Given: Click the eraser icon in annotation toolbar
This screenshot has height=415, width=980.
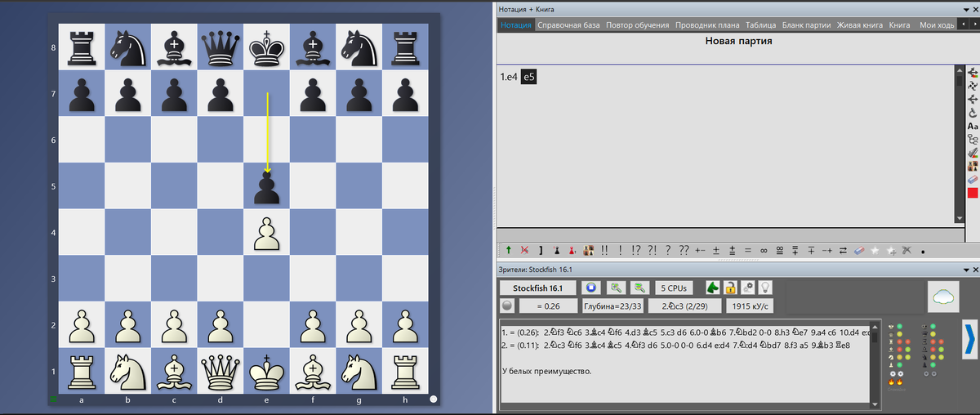Looking at the screenshot, I should [859, 250].
